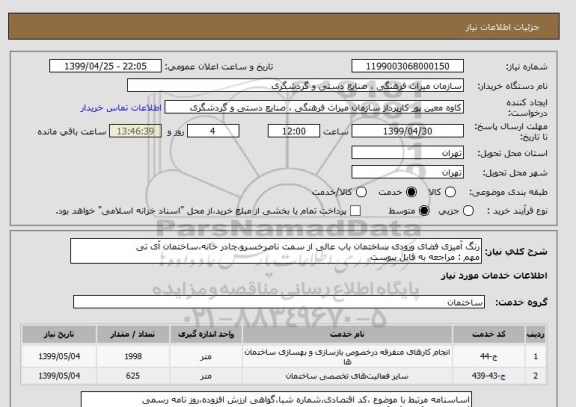Click the ردیف column header

click(x=536, y=334)
